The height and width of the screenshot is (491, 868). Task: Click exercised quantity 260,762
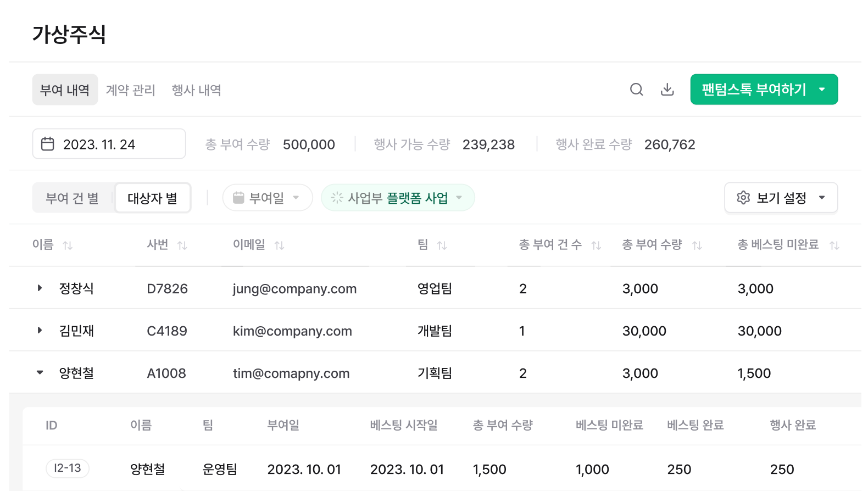coord(670,144)
